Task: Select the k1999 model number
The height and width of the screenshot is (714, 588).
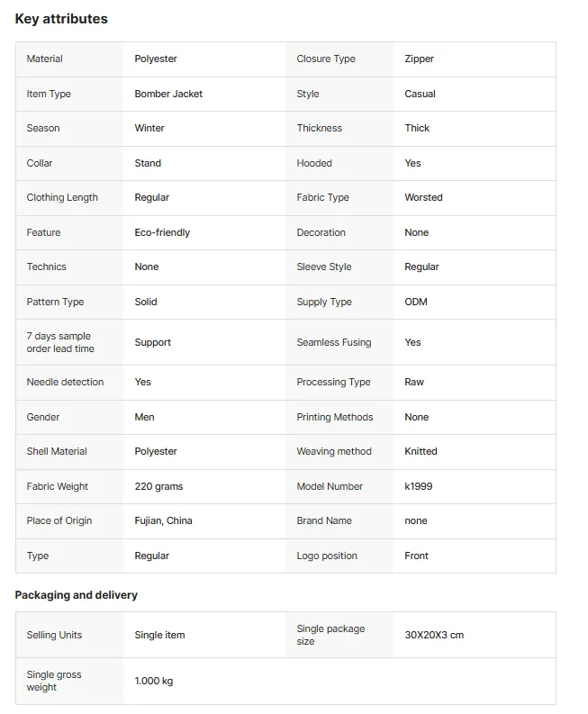Action: [418, 486]
